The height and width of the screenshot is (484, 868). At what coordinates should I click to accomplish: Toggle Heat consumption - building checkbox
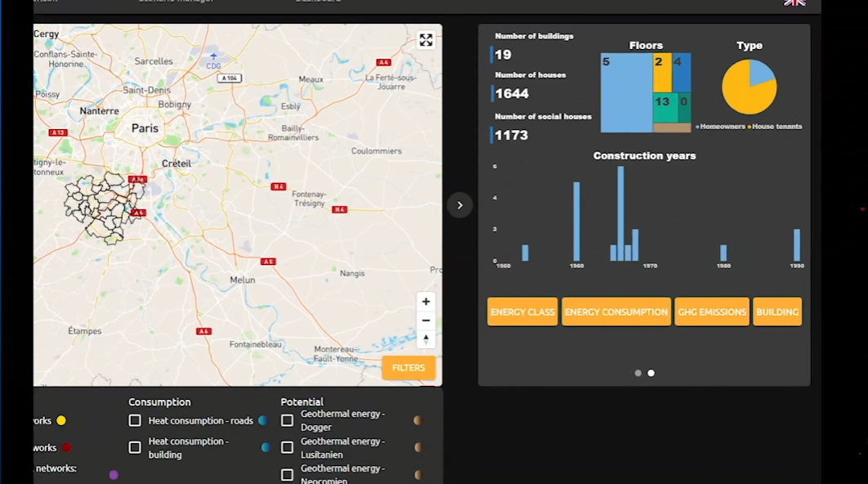pyautogui.click(x=135, y=447)
